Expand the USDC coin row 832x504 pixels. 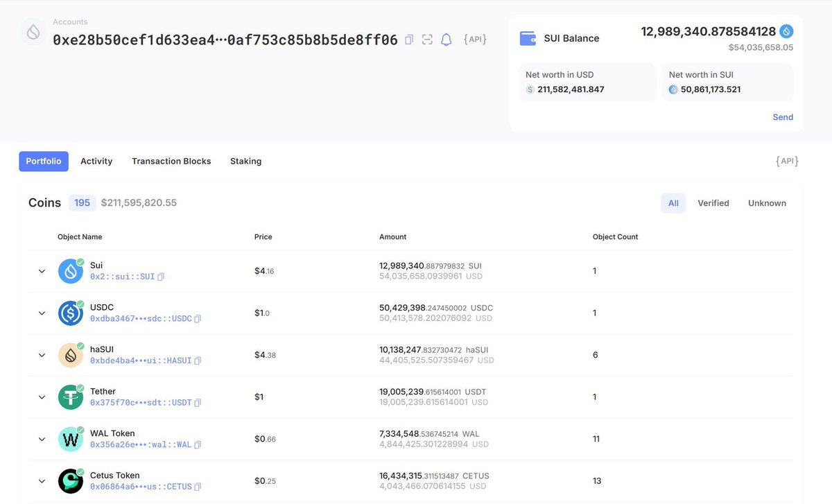point(42,313)
